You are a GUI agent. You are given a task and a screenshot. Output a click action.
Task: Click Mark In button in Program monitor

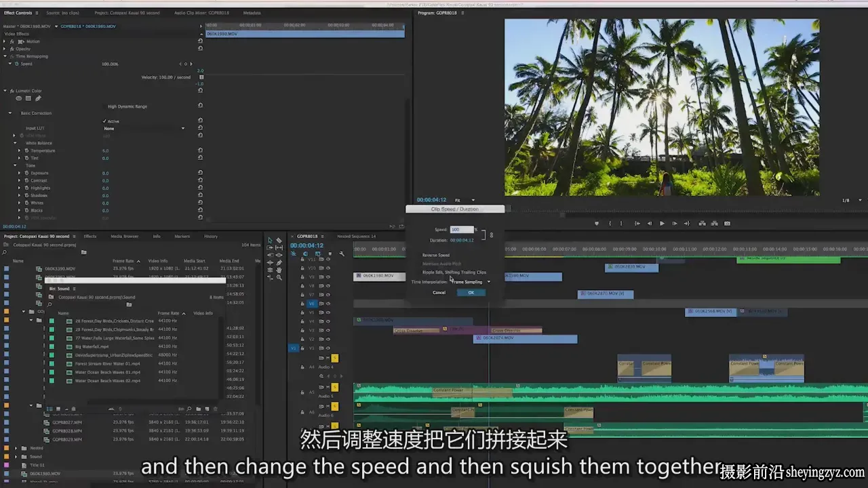(610, 223)
